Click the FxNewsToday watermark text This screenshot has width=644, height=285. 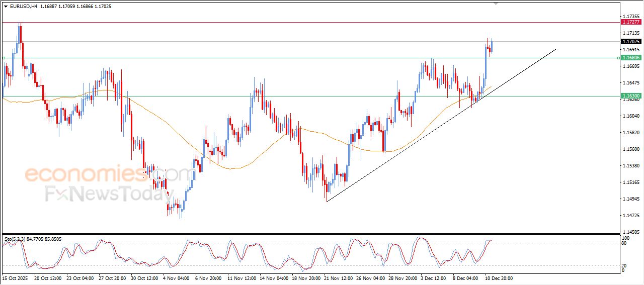pyautogui.click(x=107, y=194)
